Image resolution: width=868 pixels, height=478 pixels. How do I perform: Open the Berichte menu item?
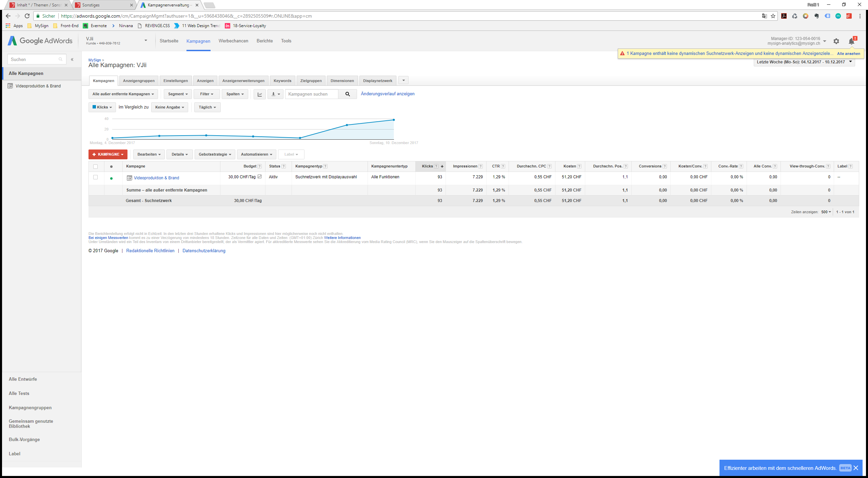coord(264,41)
